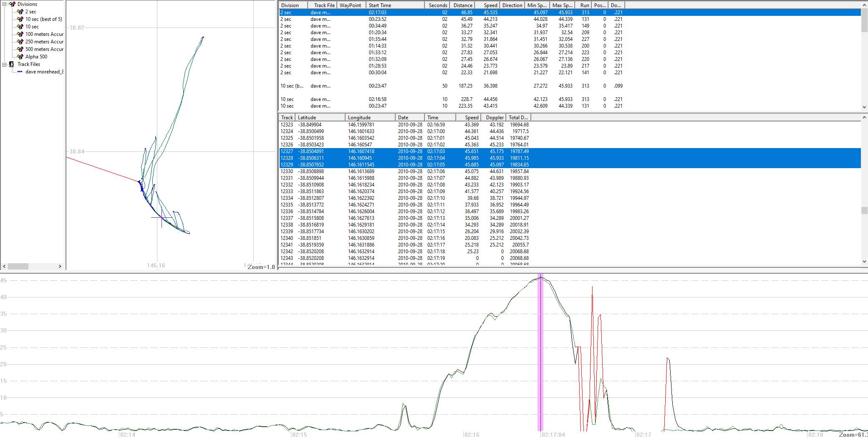Select the Alpha 500 division icon
This screenshot has height=438, width=868.
coord(20,57)
